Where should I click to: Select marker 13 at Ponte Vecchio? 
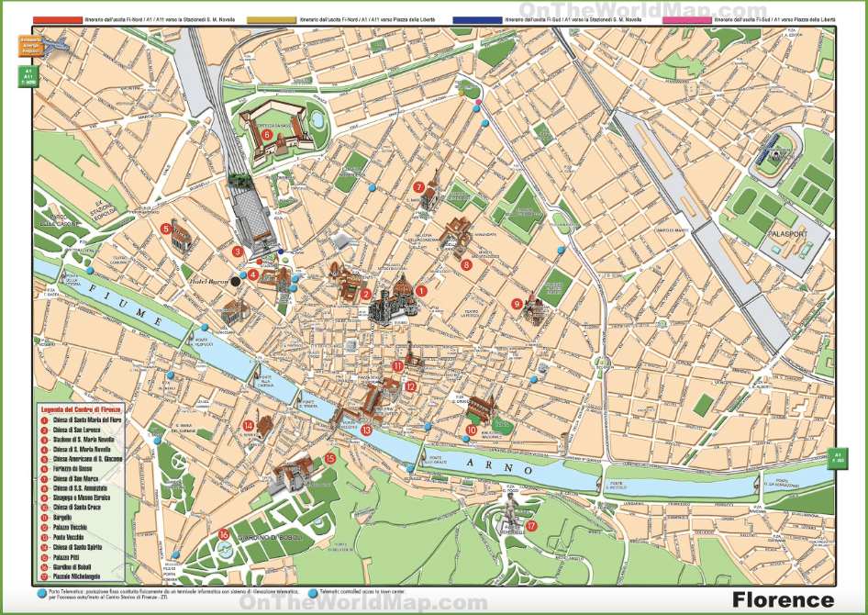[x=366, y=429]
